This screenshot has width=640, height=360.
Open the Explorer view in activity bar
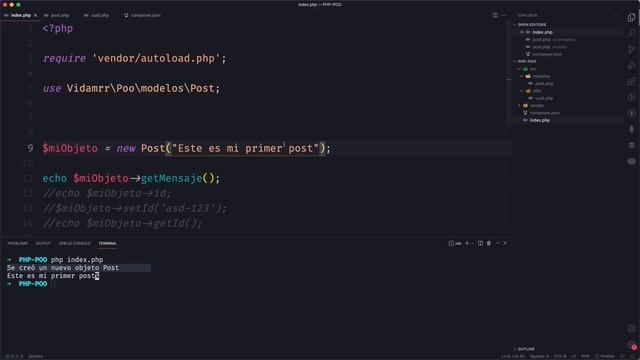(631, 18)
